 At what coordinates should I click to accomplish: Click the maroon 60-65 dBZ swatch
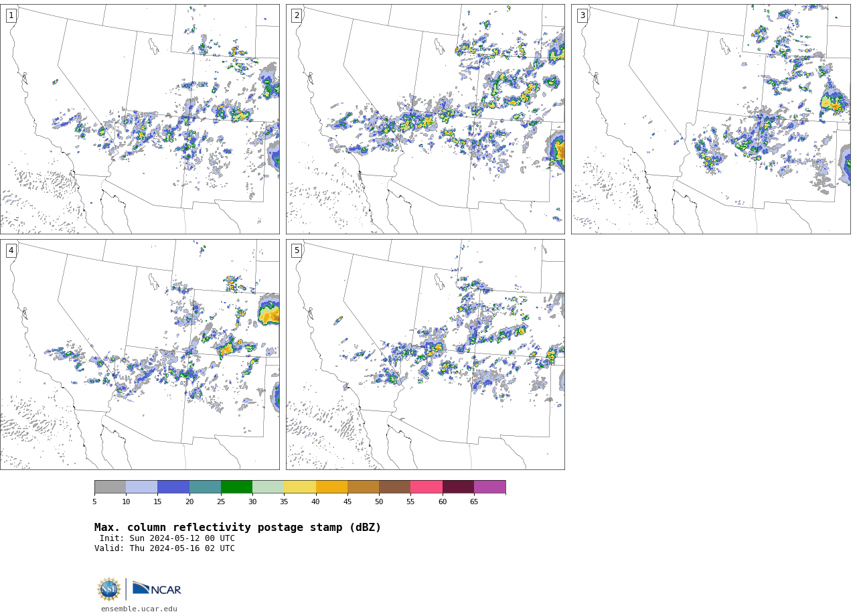(458, 487)
